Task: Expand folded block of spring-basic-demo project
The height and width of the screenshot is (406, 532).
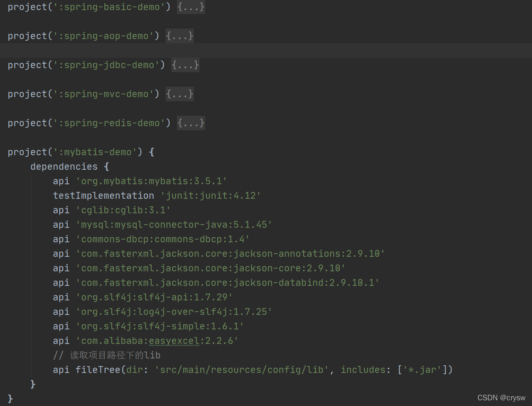Action: click(x=191, y=7)
